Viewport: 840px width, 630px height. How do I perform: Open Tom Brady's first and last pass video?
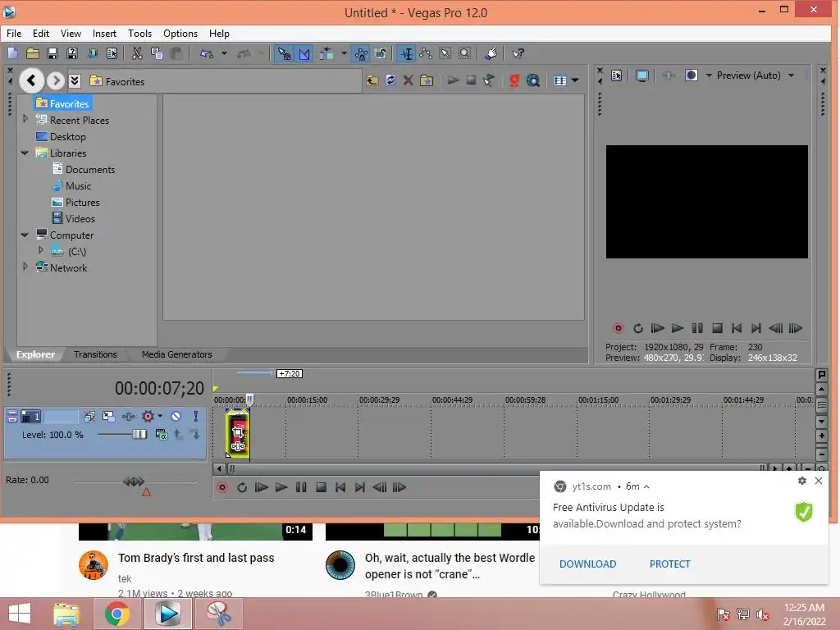196,558
